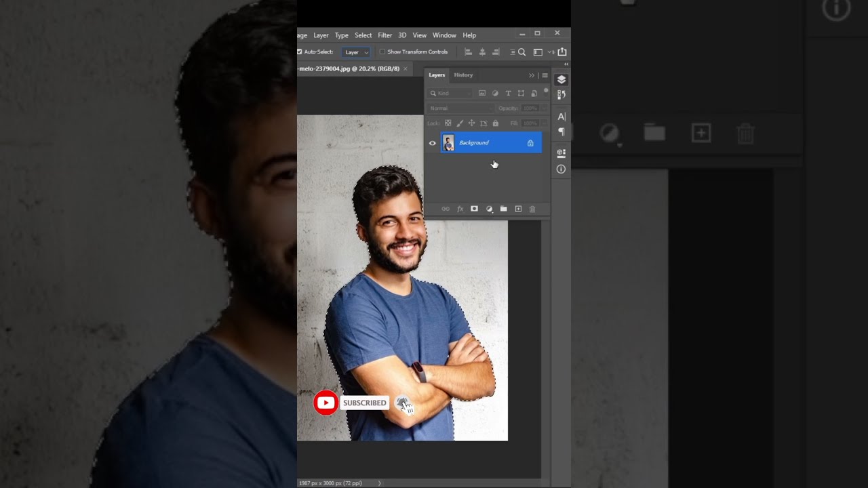Open the Auto-Select Layer dropdown
Image resolution: width=868 pixels, height=488 pixels.
[357, 52]
